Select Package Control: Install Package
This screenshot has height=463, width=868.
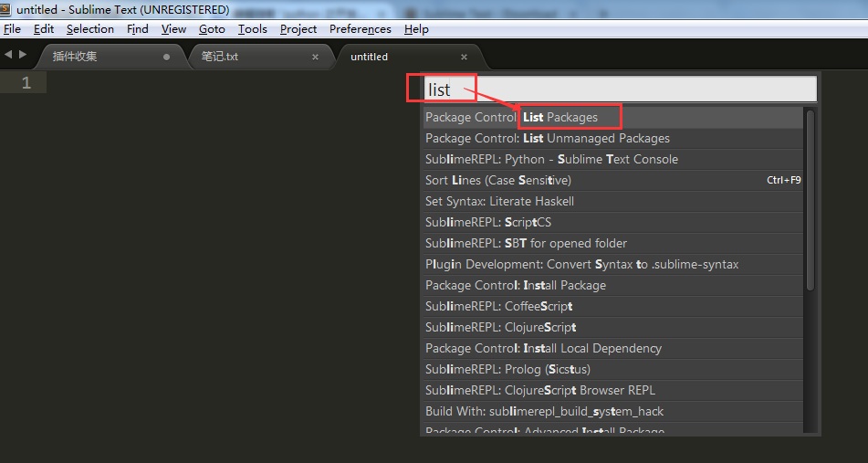(612, 286)
